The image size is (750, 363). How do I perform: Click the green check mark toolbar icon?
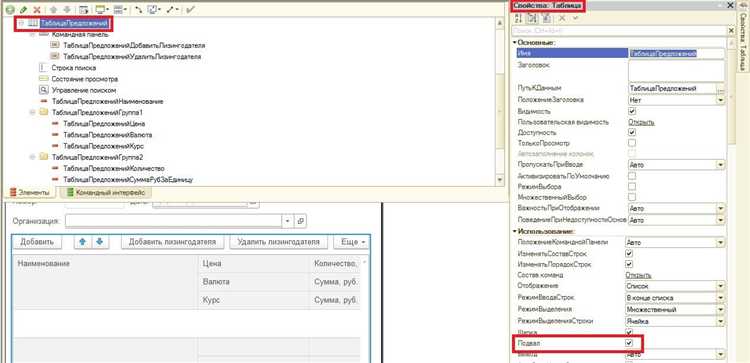(x=190, y=10)
